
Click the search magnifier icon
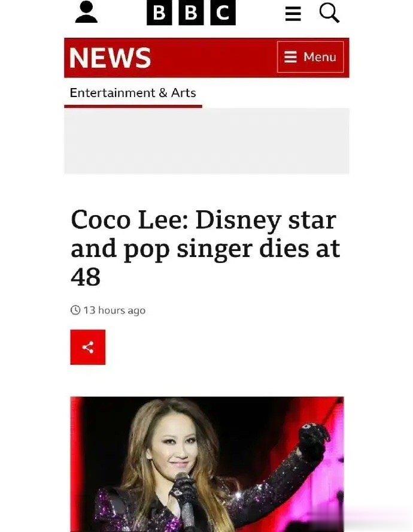pyautogui.click(x=329, y=13)
